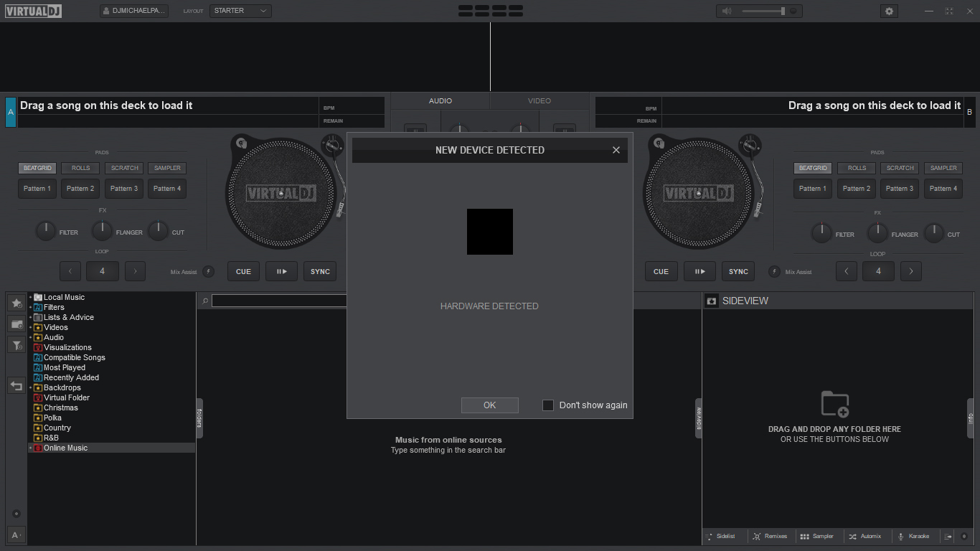Select Most Played in folder tree

64,367
